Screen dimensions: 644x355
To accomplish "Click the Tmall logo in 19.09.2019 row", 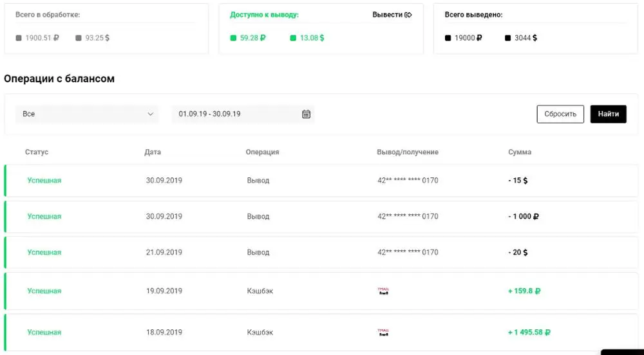I will tap(383, 291).
